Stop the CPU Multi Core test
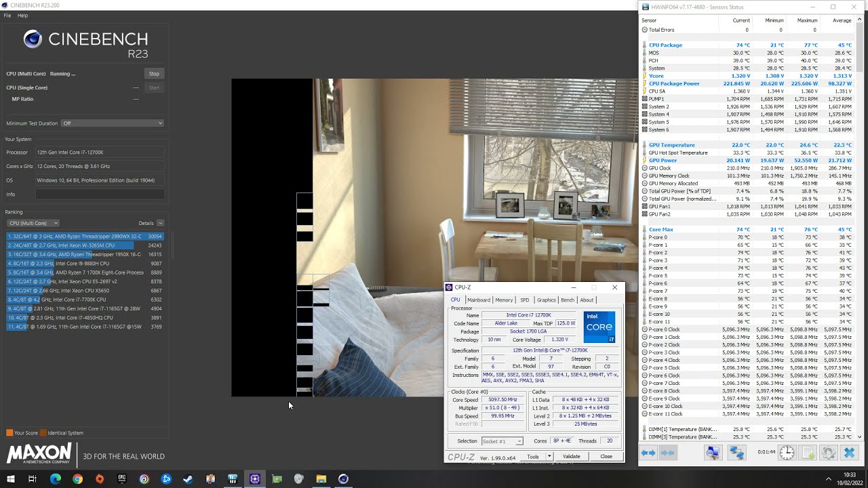 click(x=154, y=73)
